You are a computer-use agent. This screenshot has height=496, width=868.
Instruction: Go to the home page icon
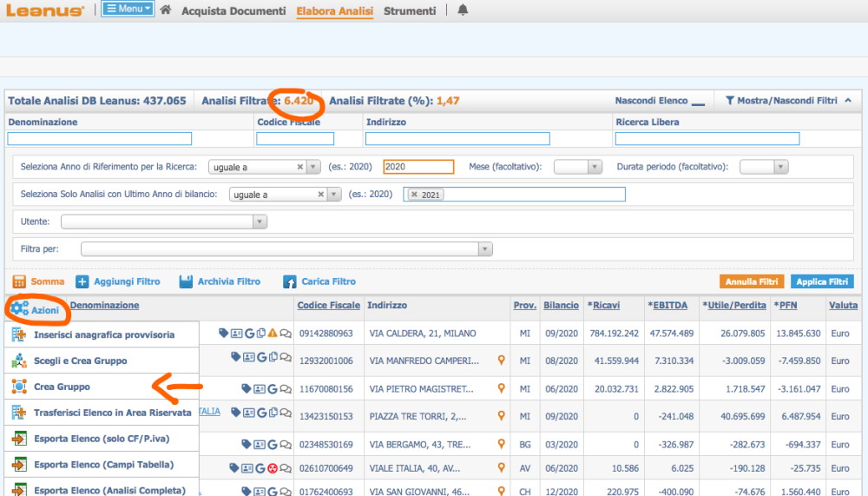166,10
